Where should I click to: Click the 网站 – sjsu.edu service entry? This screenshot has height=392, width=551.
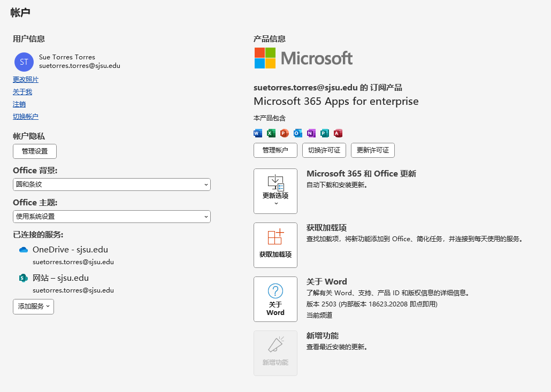(x=60, y=278)
